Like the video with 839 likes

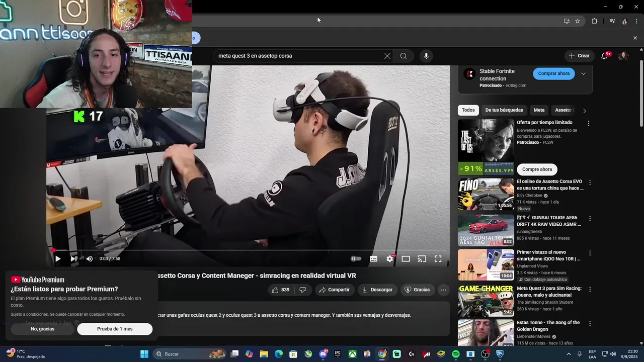(x=280, y=290)
